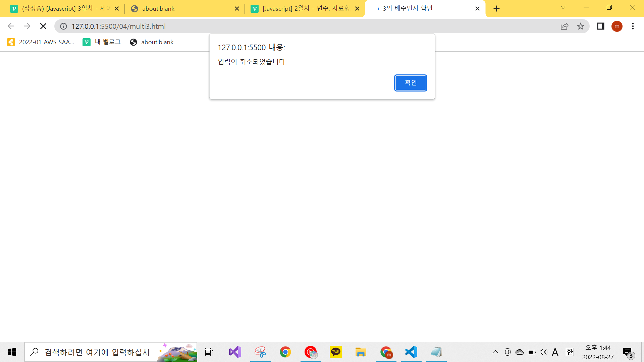The image size is (644, 362).
Task: Open a new tab with the plus button
Action: click(x=497, y=9)
